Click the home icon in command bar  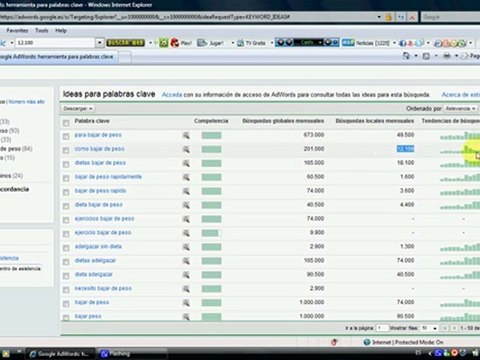click(406, 56)
